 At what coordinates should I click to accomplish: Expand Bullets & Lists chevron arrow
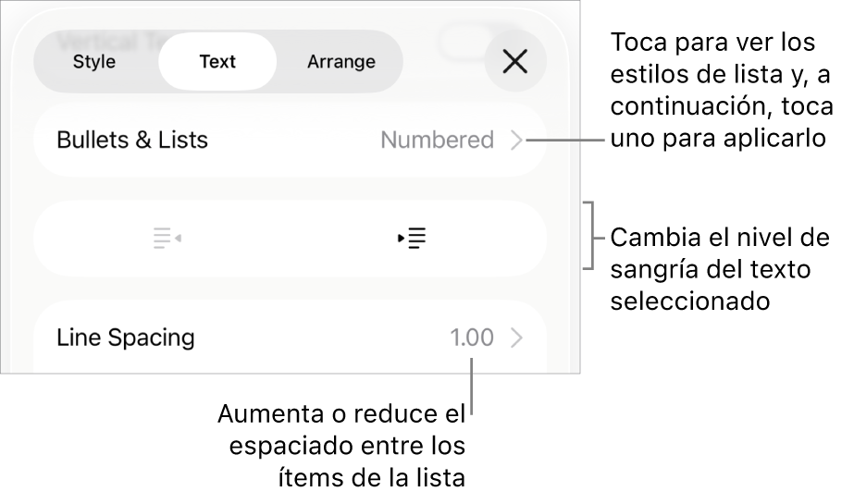coord(516,141)
